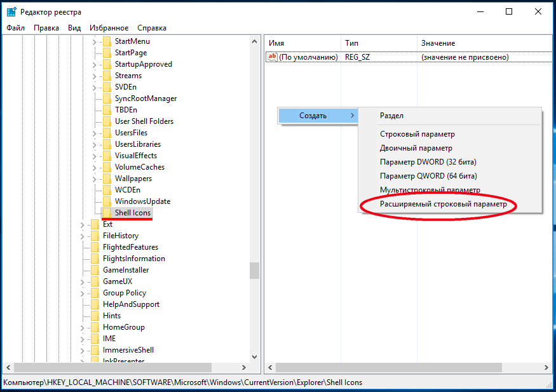Click tree pane horizontal scroll right arrow

[x=243, y=368]
